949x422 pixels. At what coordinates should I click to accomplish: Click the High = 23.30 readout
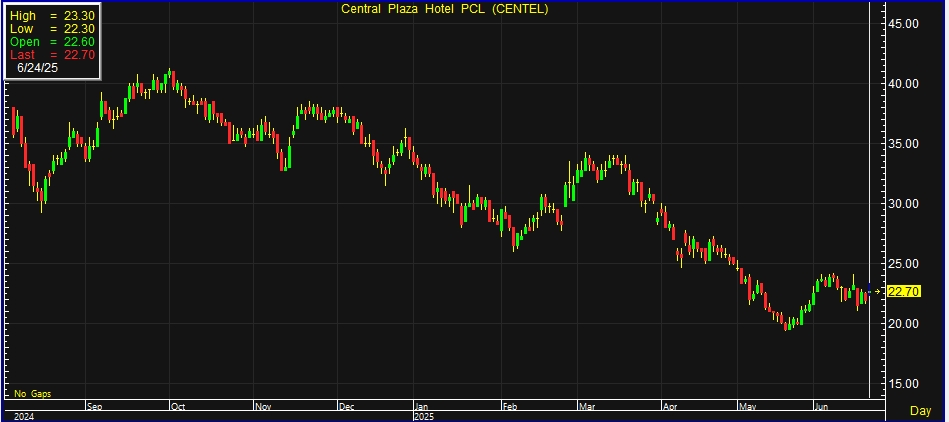pyautogui.click(x=51, y=16)
